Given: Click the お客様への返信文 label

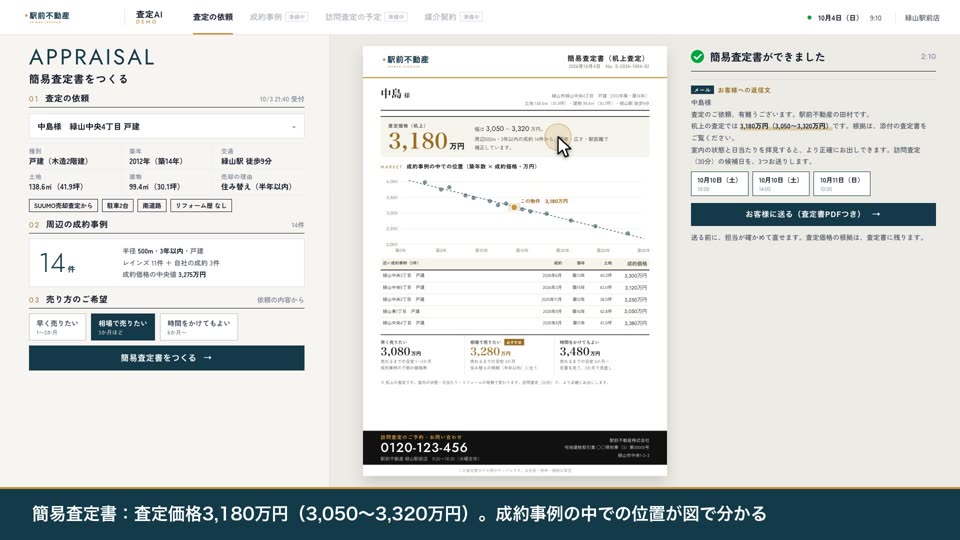Looking at the screenshot, I should pos(744,90).
